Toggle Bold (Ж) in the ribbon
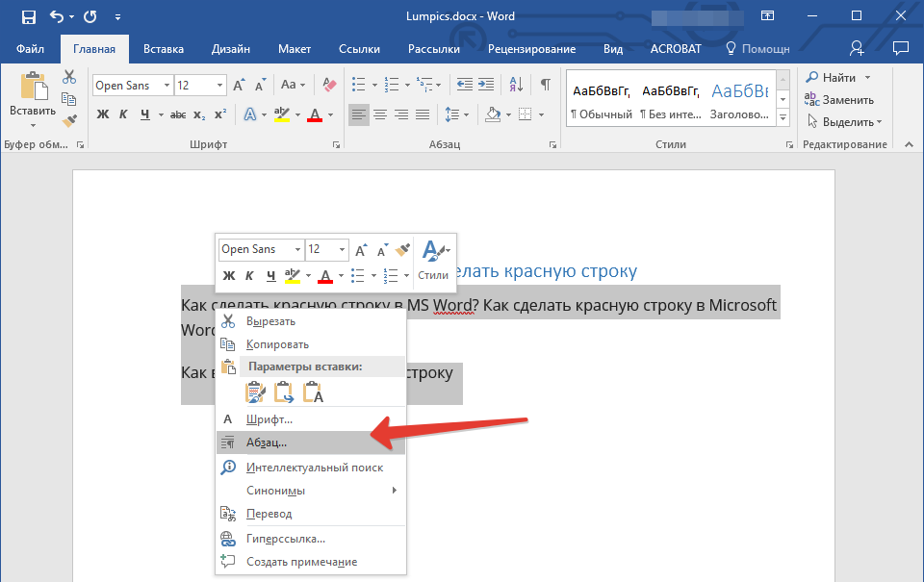 103,114
